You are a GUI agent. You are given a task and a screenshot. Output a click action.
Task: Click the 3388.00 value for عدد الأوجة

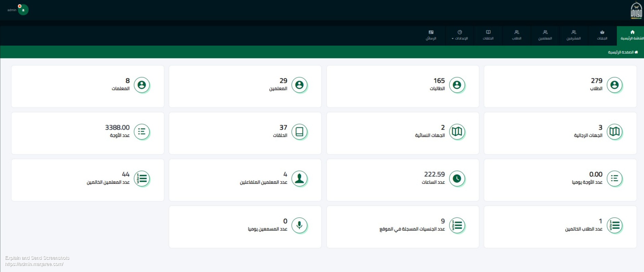(x=117, y=127)
